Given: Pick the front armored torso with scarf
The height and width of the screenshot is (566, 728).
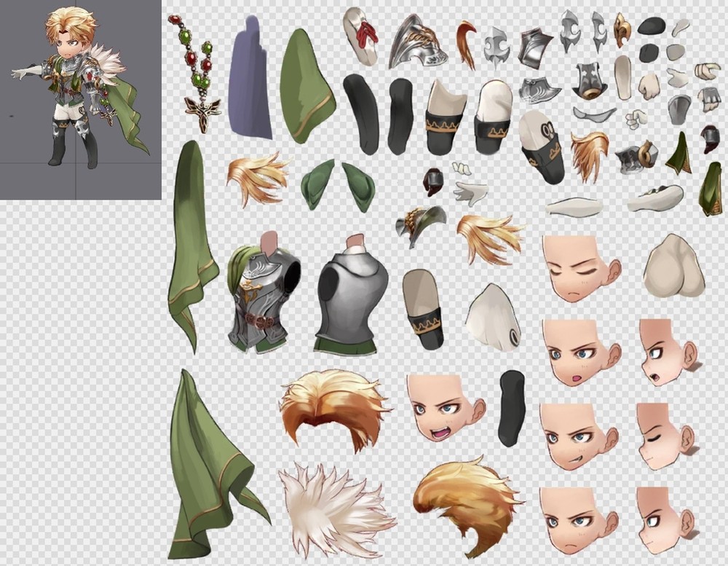Looking at the screenshot, I should tap(262, 295).
